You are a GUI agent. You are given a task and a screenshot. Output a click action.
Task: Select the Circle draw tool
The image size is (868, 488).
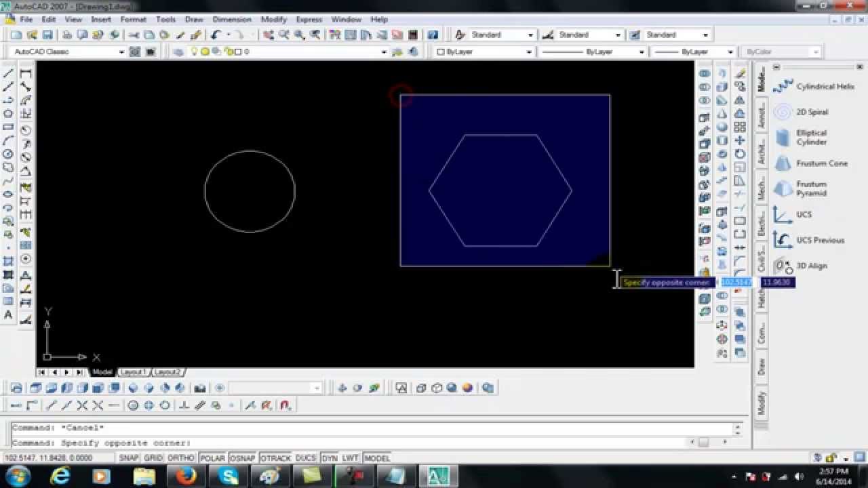pos(9,154)
